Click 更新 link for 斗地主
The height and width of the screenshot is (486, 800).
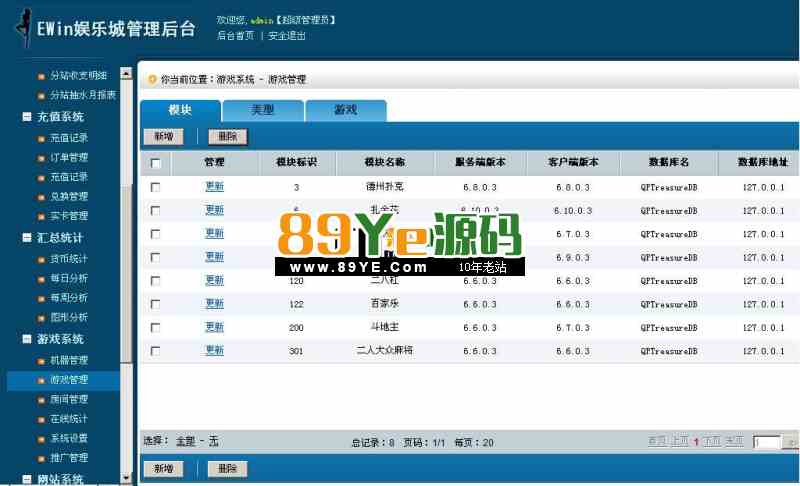click(x=214, y=327)
